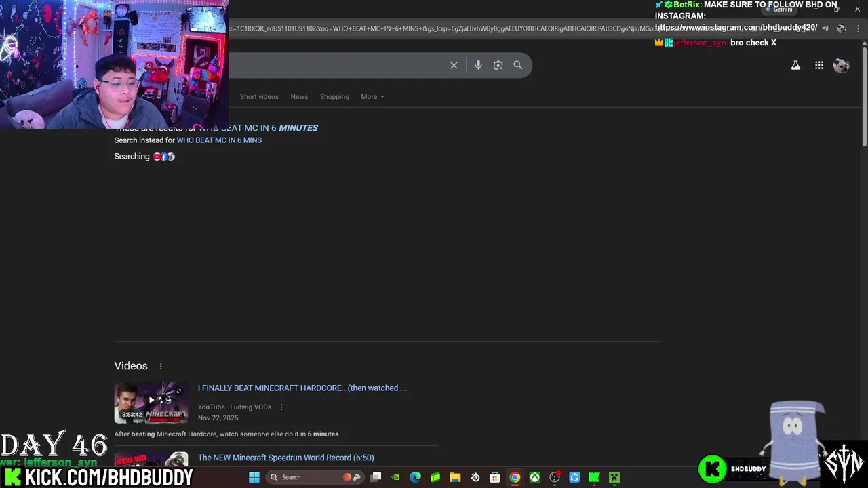Clear the Google search box text
The image size is (868, 488).
[x=454, y=65]
